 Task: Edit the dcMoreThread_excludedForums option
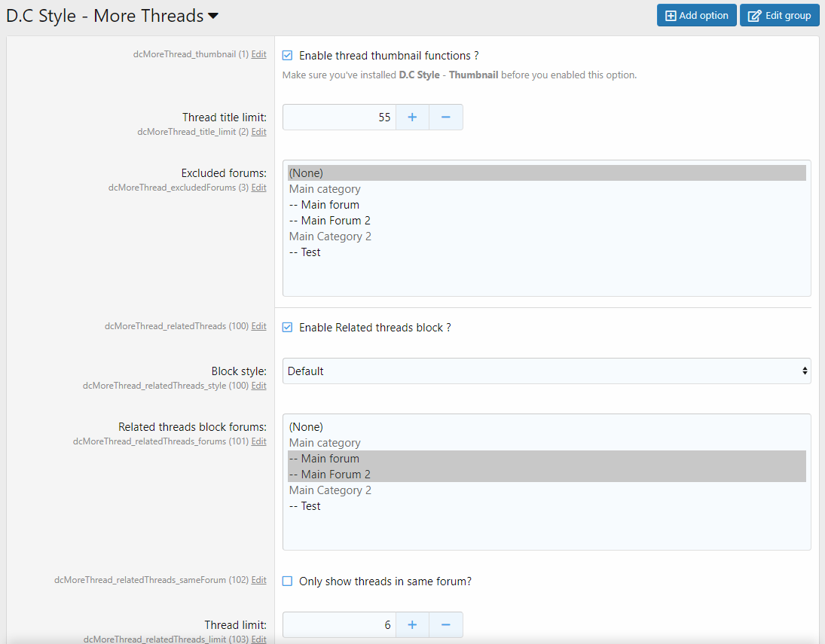coord(258,188)
